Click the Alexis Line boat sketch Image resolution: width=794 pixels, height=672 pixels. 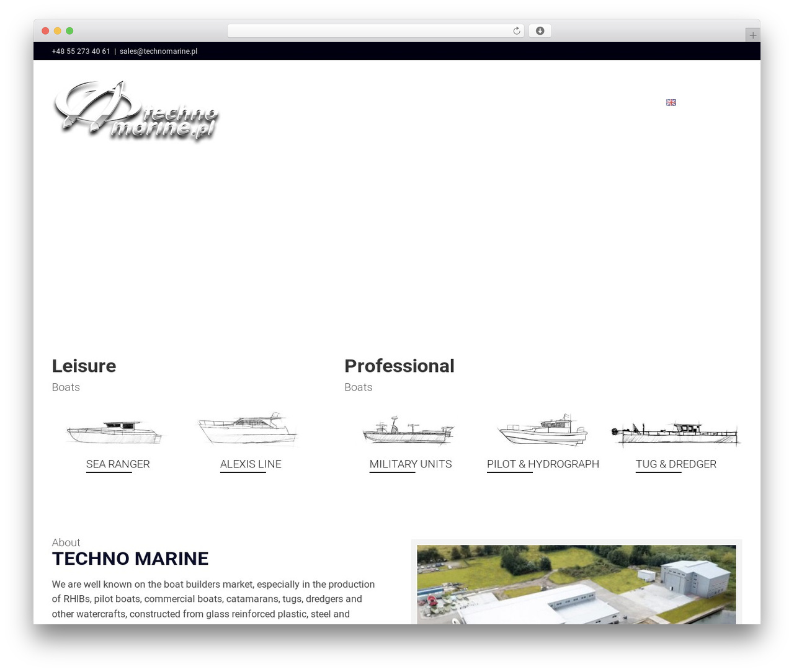point(248,428)
